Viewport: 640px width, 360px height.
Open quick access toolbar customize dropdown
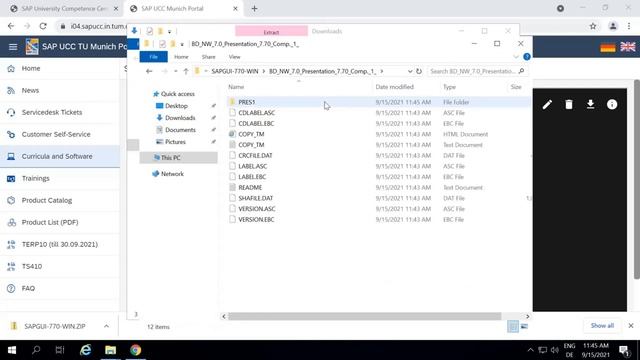coord(182,44)
